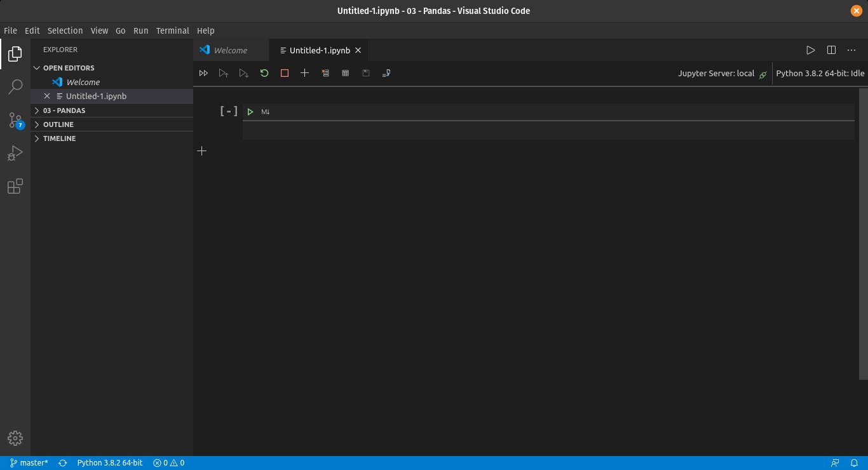The image size is (868, 470).
Task: Select Untitled-1.ipynb in Open Editors
Action: (112, 96)
